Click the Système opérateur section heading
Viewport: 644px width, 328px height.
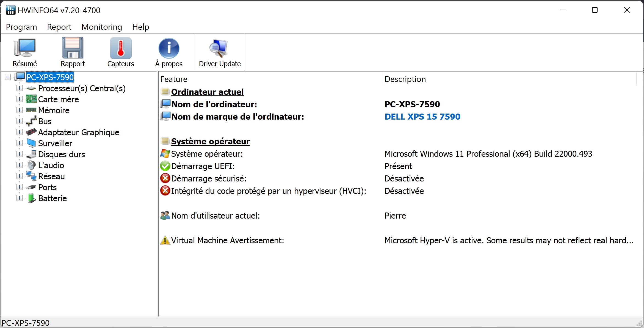pos(210,141)
